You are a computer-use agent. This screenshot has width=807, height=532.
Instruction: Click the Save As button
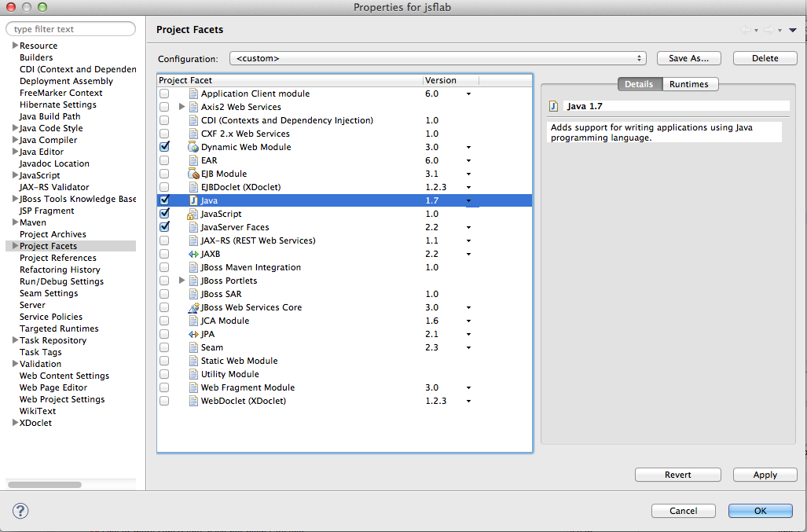(688, 57)
